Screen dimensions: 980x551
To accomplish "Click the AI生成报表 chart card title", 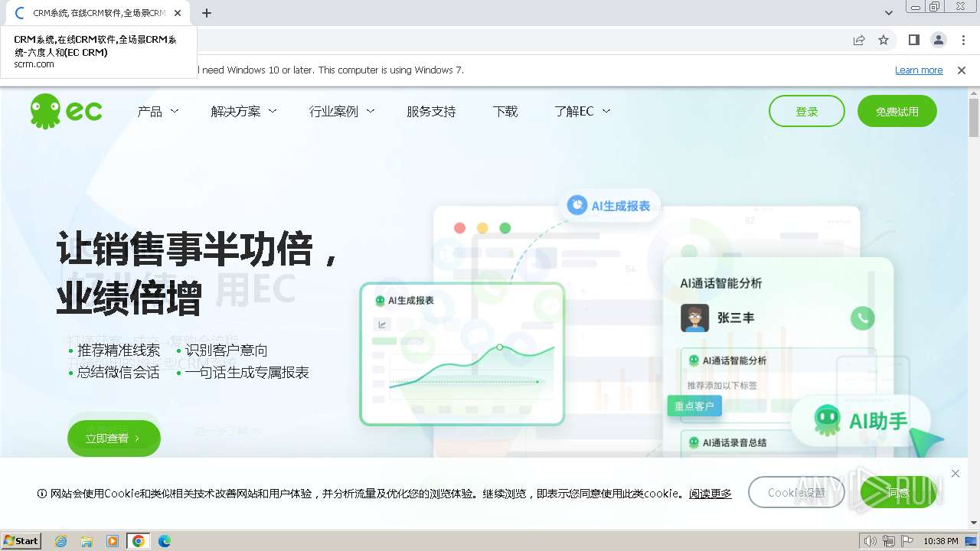I will click(411, 301).
